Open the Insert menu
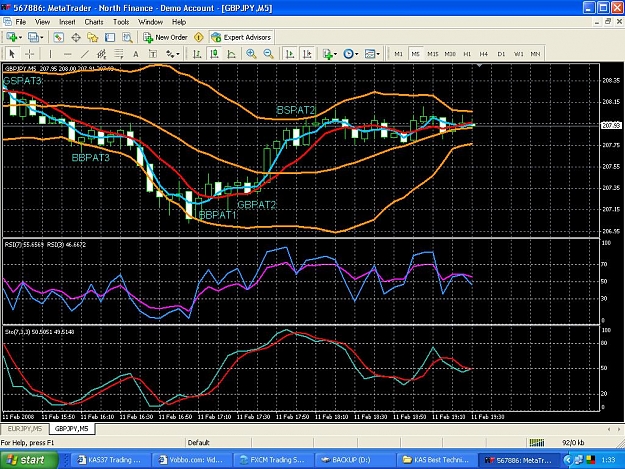Image resolution: width=625 pixels, height=469 pixels. pos(67,22)
